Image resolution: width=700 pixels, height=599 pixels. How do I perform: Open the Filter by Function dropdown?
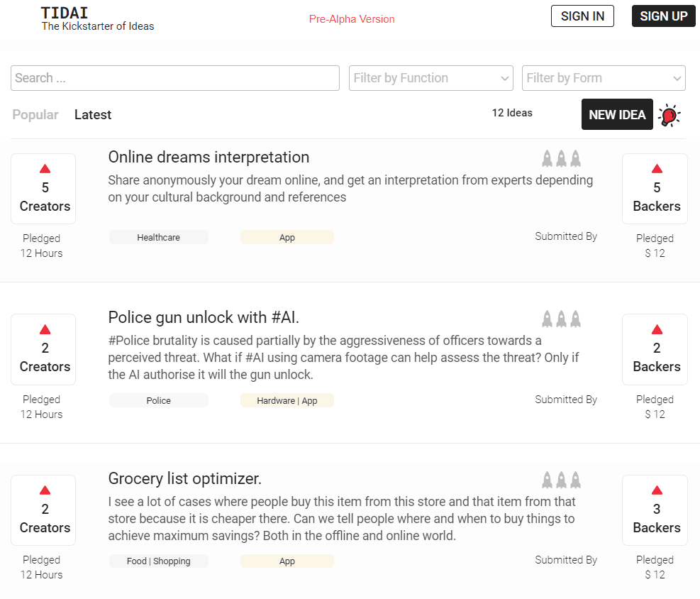coord(430,78)
